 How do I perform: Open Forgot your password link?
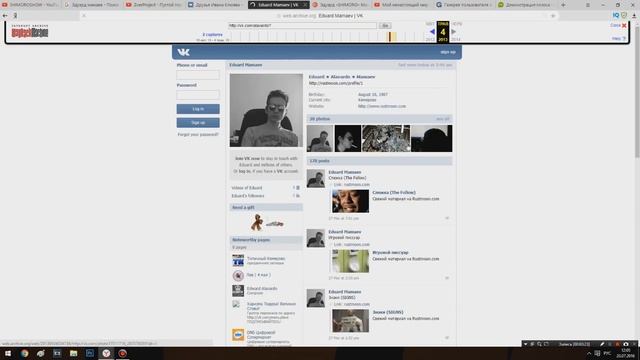pyautogui.click(x=198, y=134)
